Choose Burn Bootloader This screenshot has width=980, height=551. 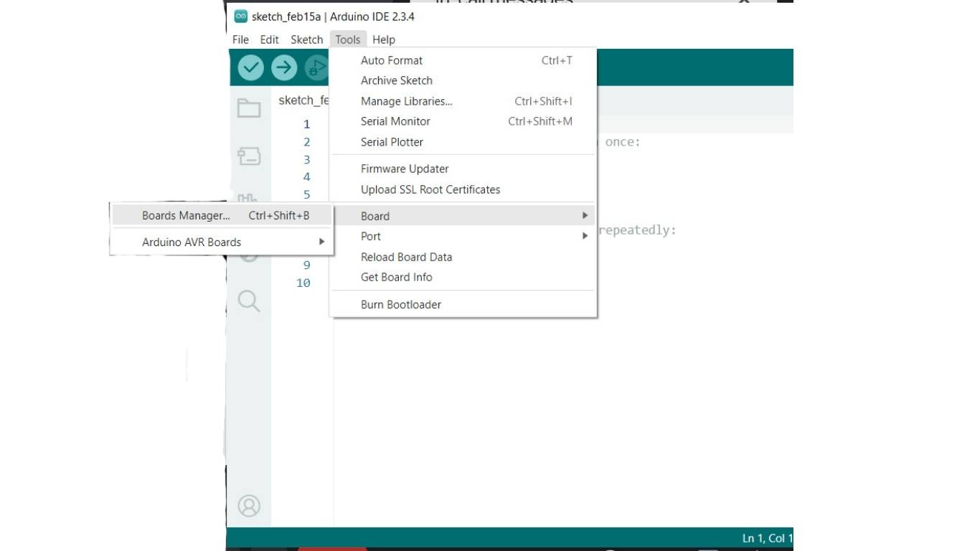click(x=463, y=304)
